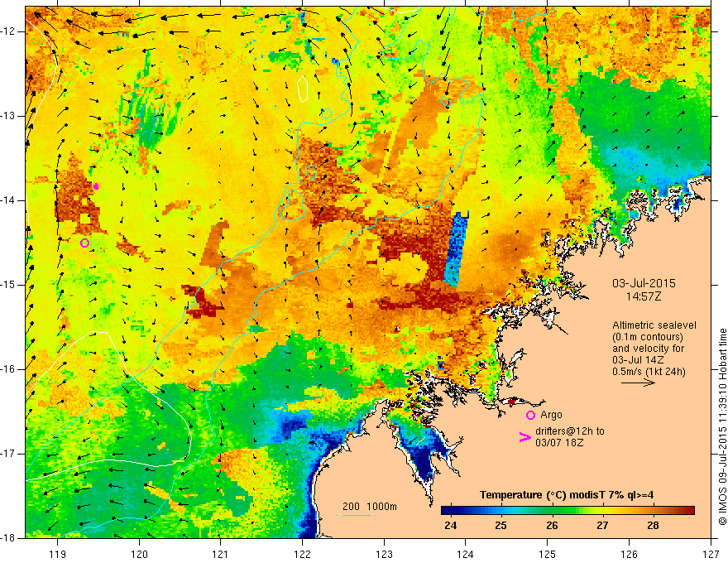The image size is (728, 563).
Task: Click the '03-Jul 14Z' text
Action: tap(638, 360)
